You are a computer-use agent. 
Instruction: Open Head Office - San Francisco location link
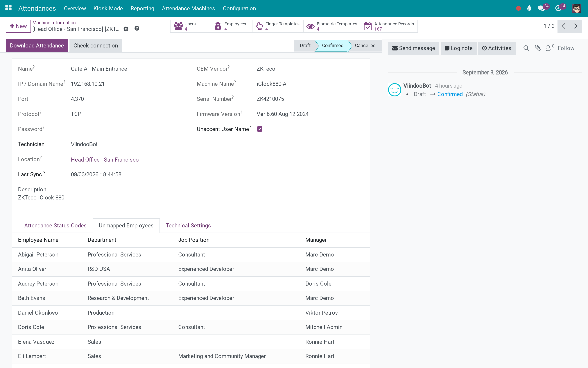pyautogui.click(x=105, y=159)
